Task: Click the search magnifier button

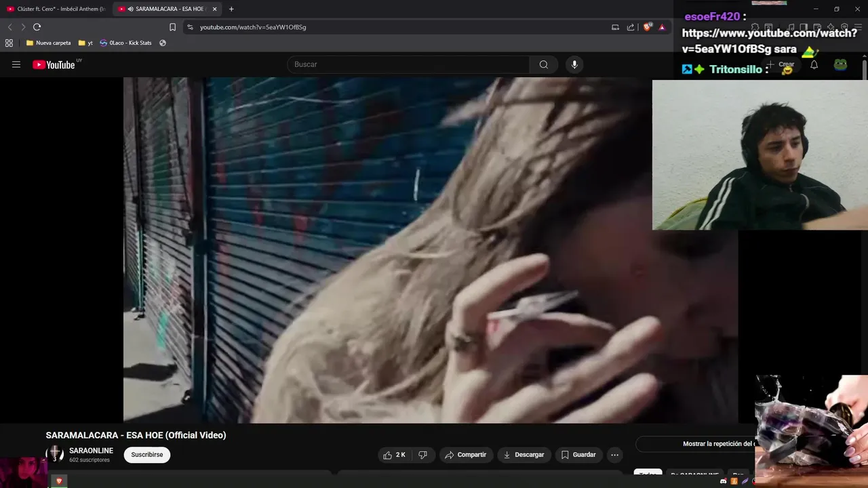Action: pos(544,64)
